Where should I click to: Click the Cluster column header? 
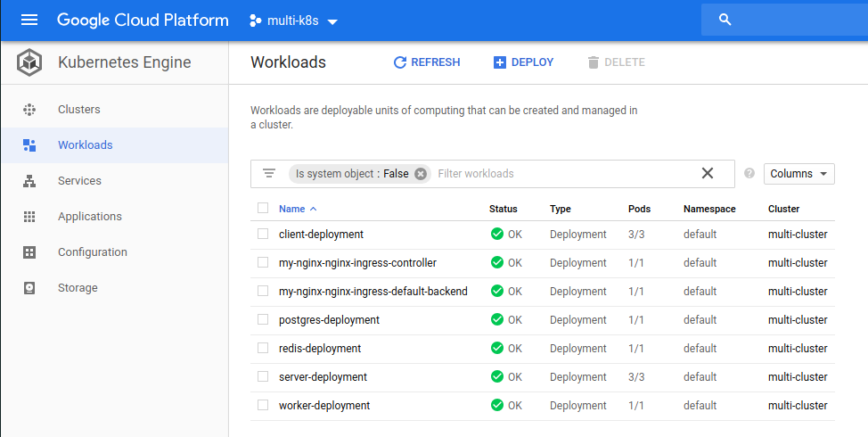[x=784, y=209]
